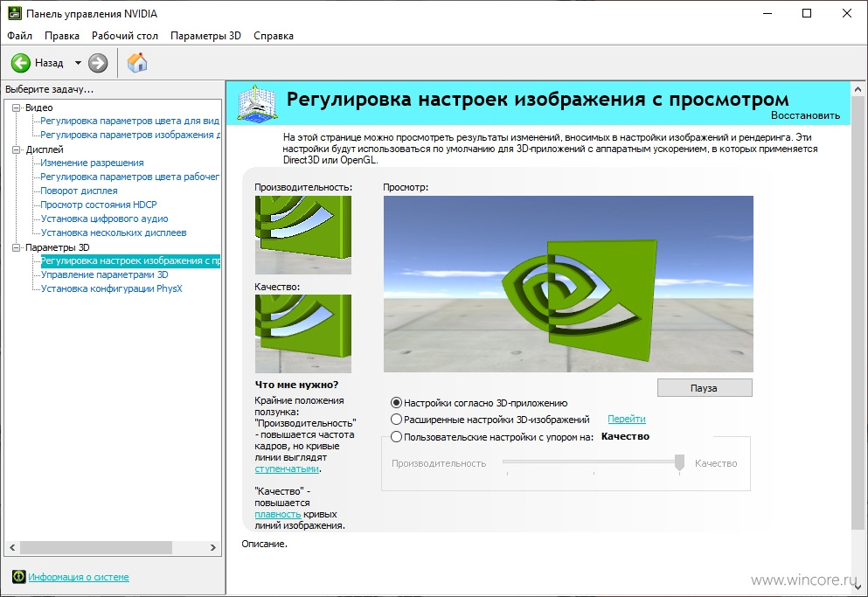Click the Качество preview thumbnail
Screen dimensions: 868x597
tap(302, 333)
